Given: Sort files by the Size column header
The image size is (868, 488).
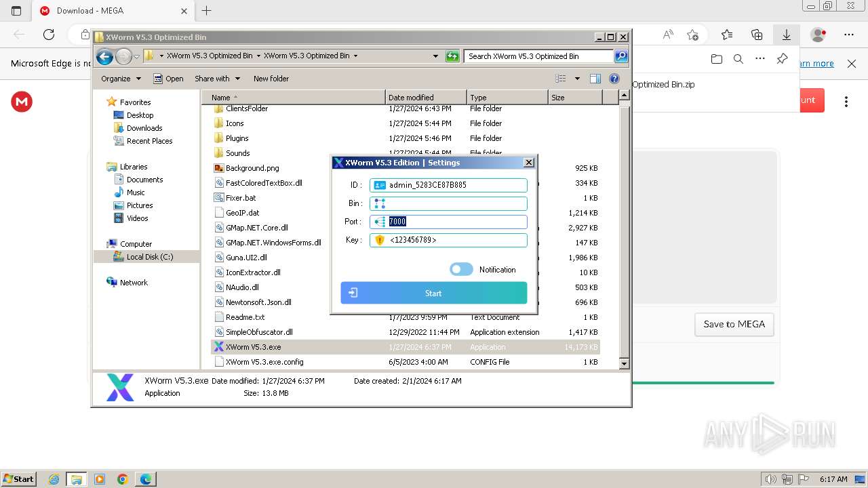Looking at the screenshot, I should (x=575, y=98).
